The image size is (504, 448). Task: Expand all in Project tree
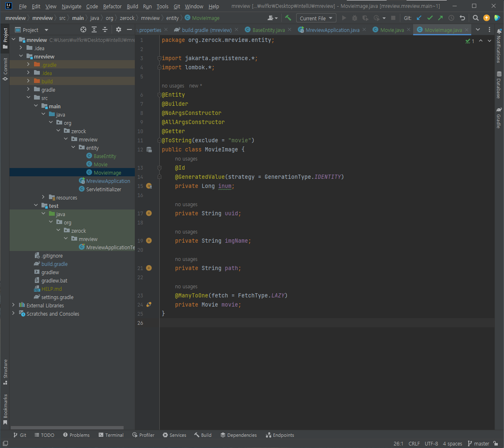coord(94,29)
